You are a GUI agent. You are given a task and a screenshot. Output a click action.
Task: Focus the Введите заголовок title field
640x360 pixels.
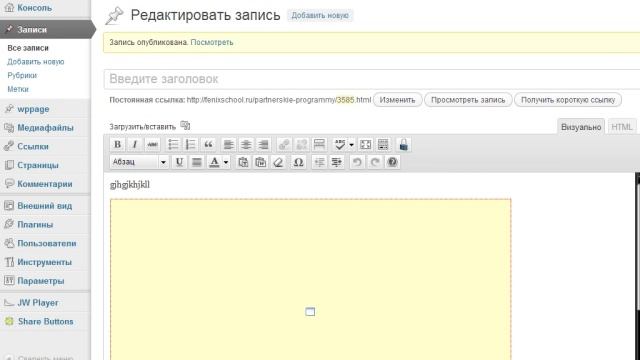(x=372, y=79)
